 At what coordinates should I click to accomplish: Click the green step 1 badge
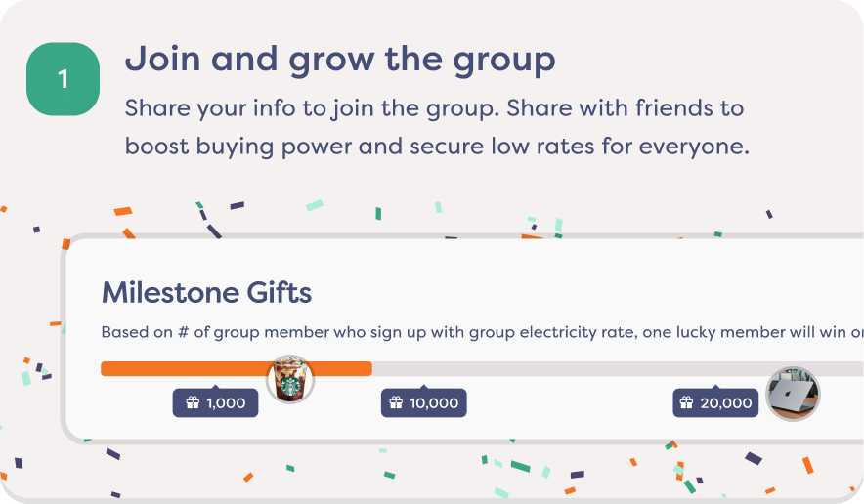coord(64,79)
